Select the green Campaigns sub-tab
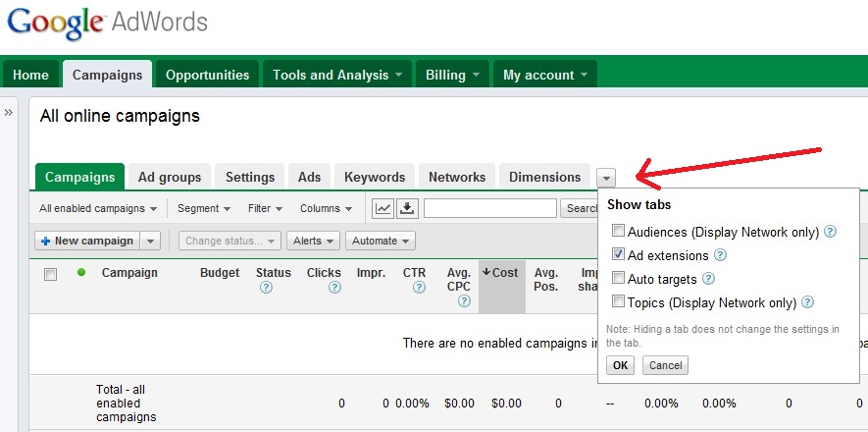Viewport: 868px width, 432px height. [79, 178]
